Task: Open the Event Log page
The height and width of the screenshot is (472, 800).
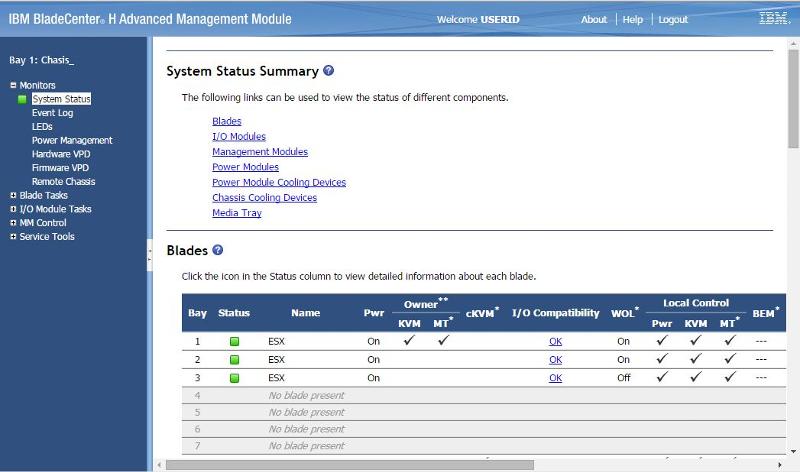Action: (x=53, y=113)
